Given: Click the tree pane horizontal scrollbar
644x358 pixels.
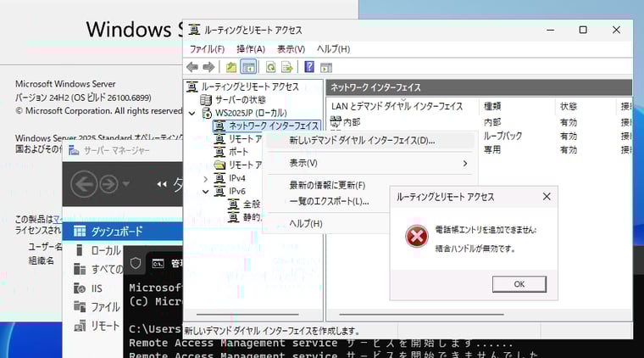Looking at the screenshot, I should (247, 315).
